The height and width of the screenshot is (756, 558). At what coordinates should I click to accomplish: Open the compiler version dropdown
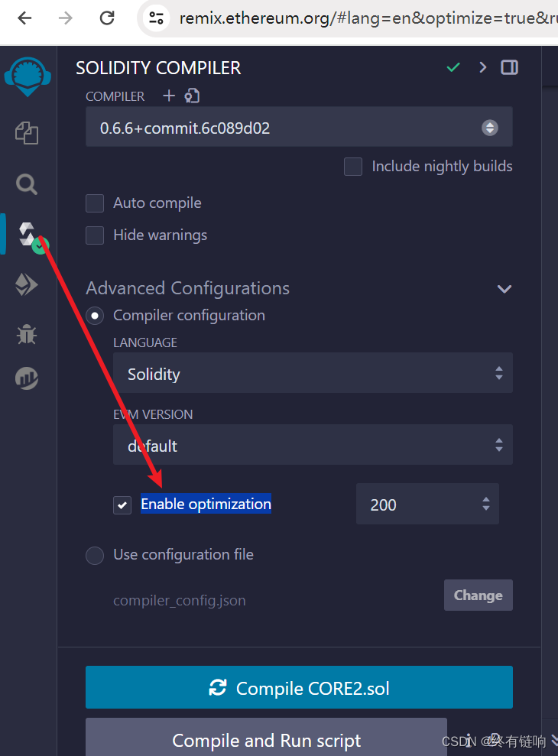[x=299, y=128]
